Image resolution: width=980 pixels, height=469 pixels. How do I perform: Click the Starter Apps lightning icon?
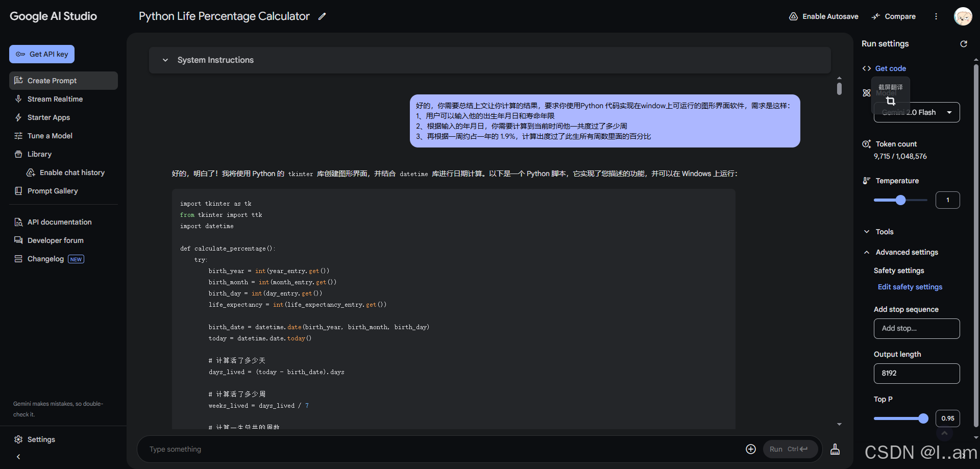click(x=18, y=117)
